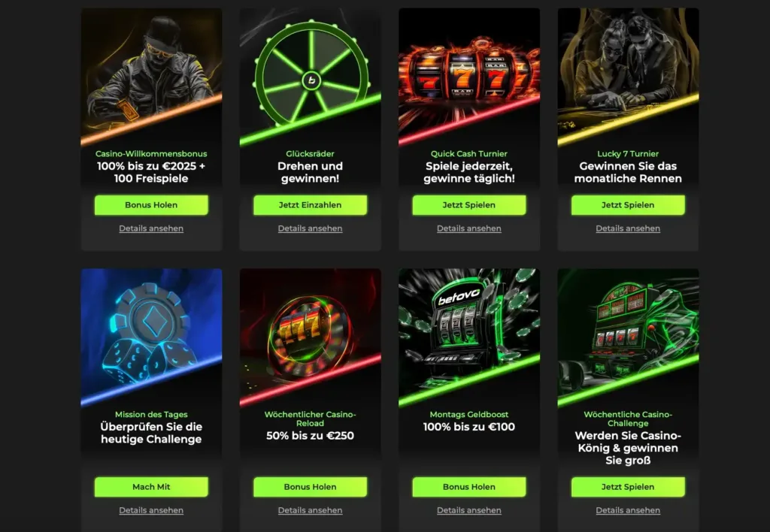Click Jetzt Spielen for Wöchentliche Casino-Challenge

click(x=628, y=487)
